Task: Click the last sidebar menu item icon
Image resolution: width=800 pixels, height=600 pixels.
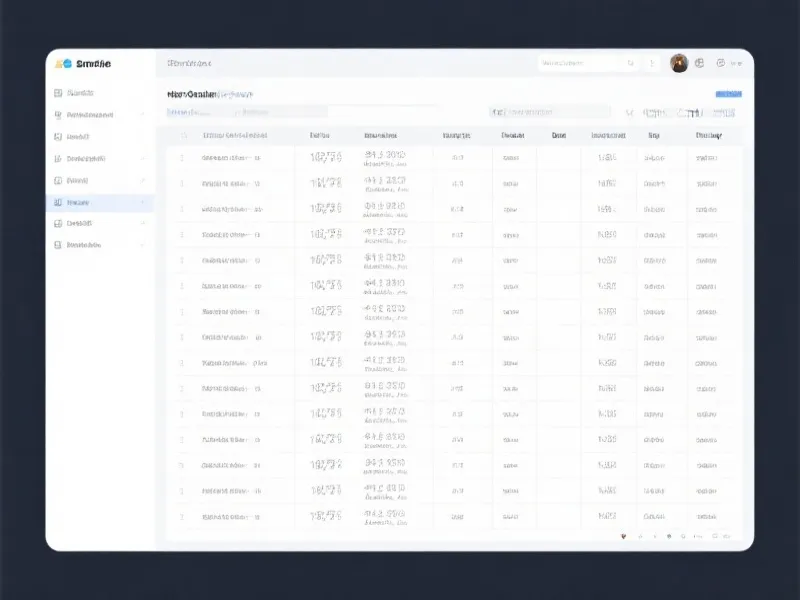Action: point(57,245)
